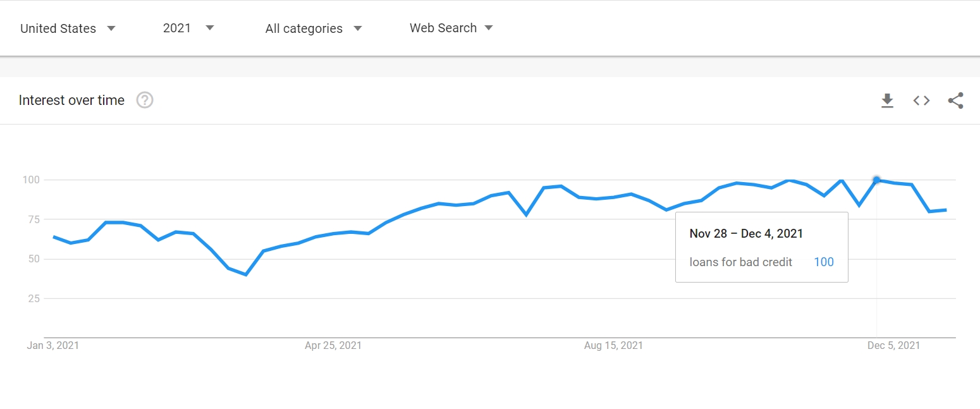
Task: Click the 'Jan 3, 2021' axis label
Action: [x=53, y=345]
